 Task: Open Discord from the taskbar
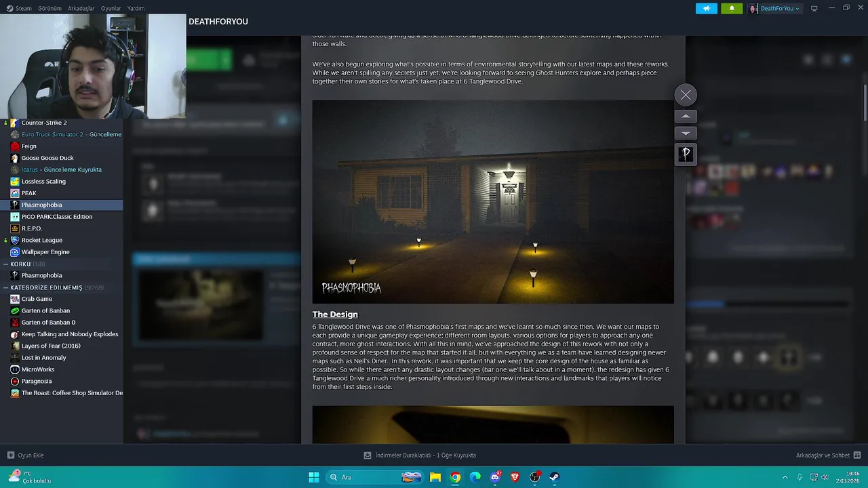[495, 477]
